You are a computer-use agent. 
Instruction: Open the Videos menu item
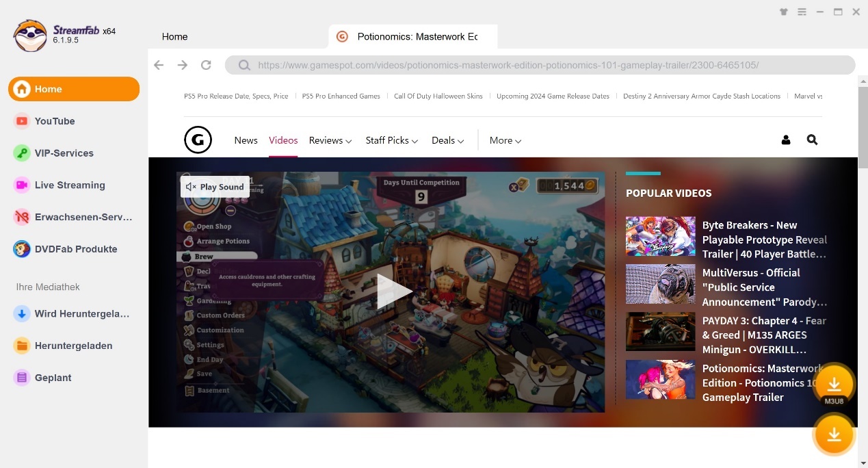[283, 140]
